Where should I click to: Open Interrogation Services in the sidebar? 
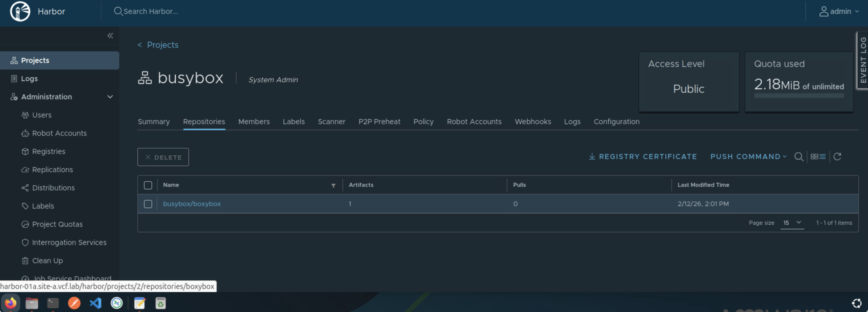[x=69, y=242]
